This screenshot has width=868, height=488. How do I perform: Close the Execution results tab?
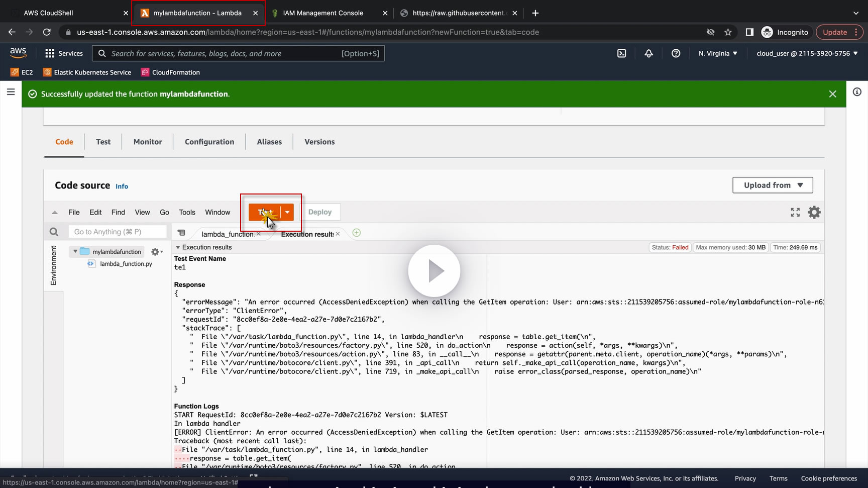pyautogui.click(x=338, y=234)
